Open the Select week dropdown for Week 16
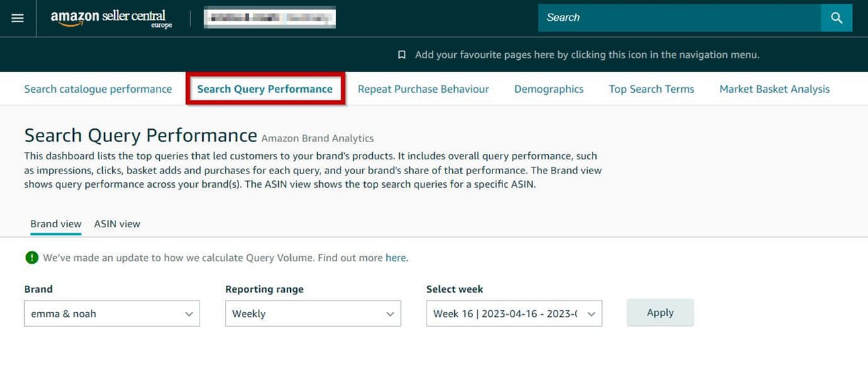This screenshot has height=376, width=868. point(514,313)
